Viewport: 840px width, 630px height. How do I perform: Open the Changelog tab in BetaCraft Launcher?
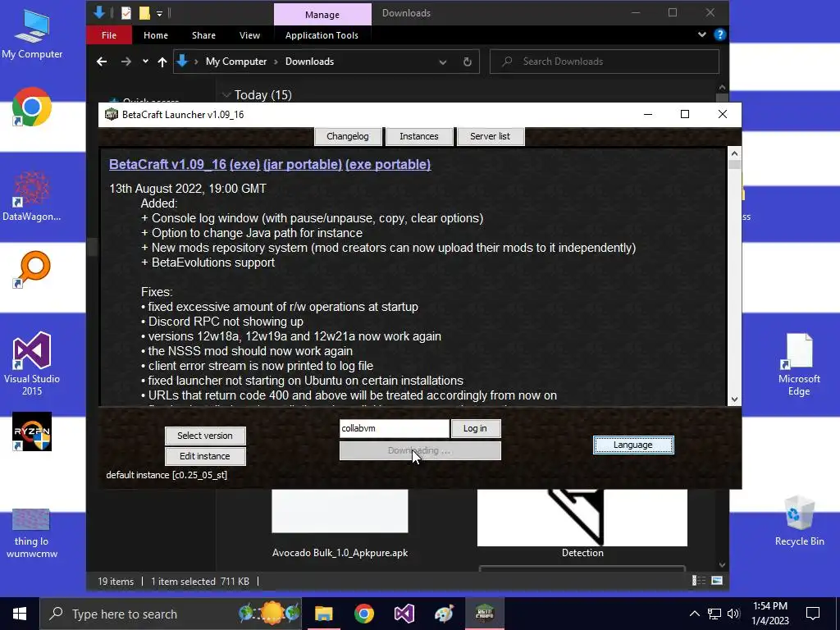pos(348,136)
